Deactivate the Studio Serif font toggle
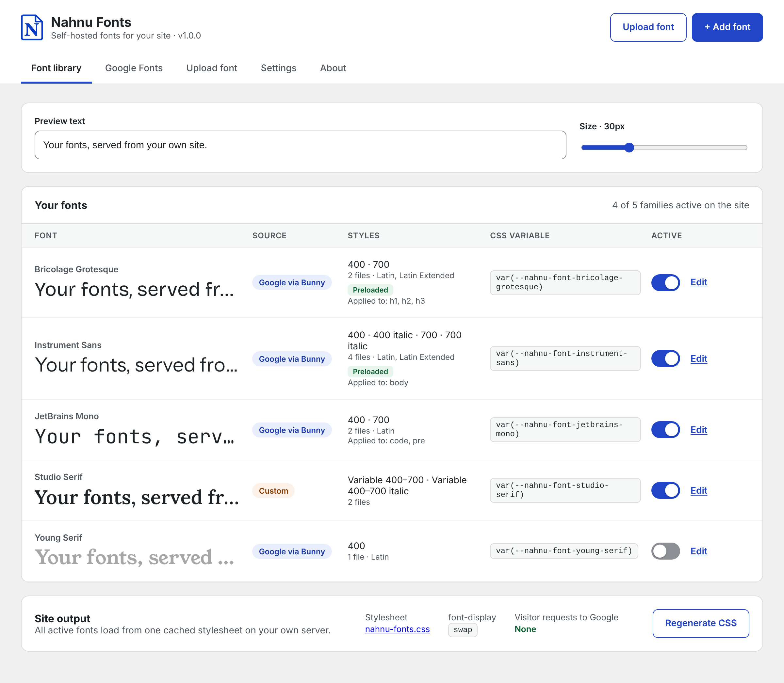784x683 pixels. point(665,490)
